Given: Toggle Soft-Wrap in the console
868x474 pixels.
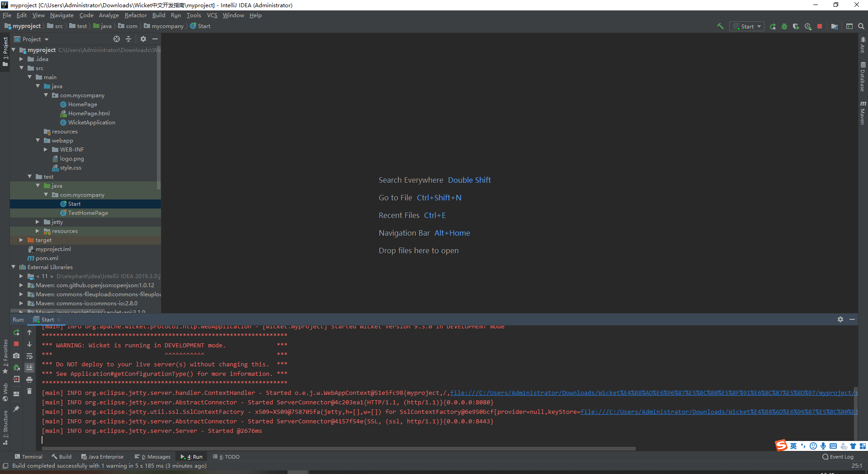Looking at the screenshot, I should (x=29, y=356).
